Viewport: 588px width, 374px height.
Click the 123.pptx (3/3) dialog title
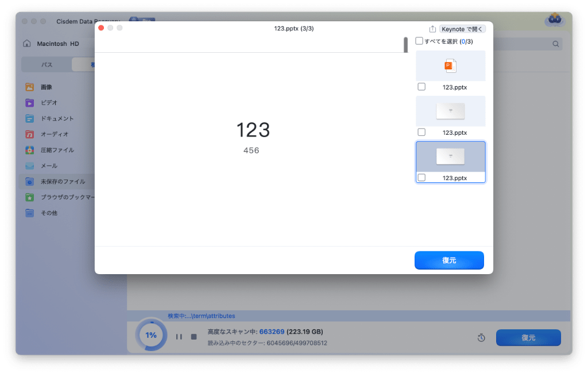[293, 29]
